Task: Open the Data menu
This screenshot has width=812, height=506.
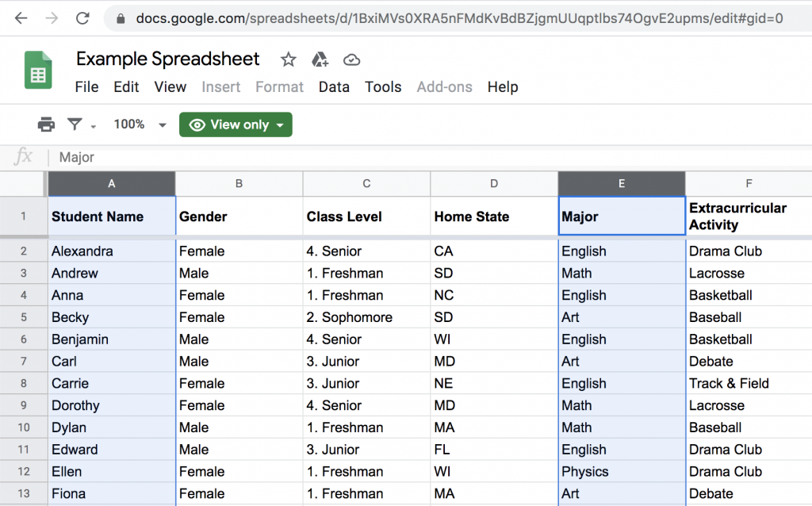Action: [x=334, y=87]
